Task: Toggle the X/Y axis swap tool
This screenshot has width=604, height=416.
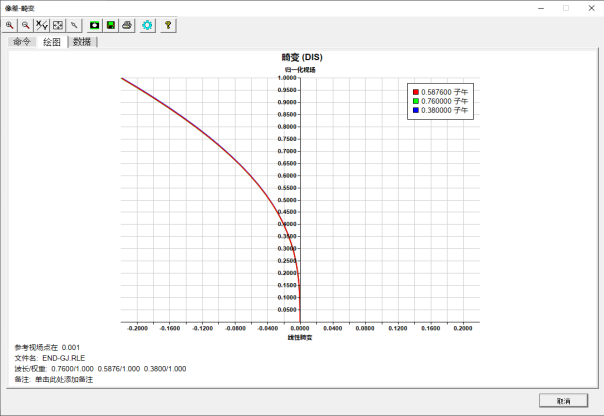Action: [42, 25]
